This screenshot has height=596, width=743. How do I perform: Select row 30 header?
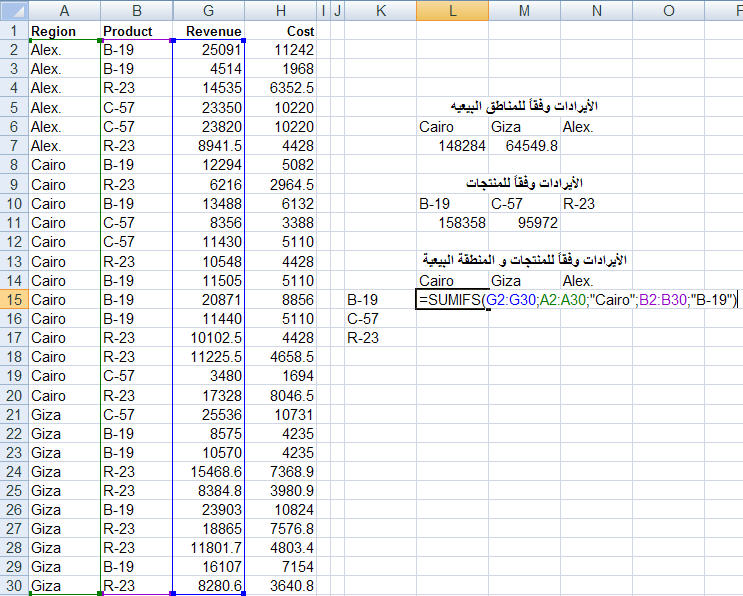(x=14, y=586)
